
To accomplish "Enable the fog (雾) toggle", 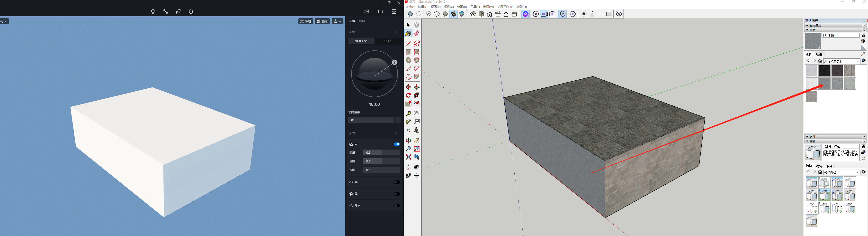I will pos(397,182).
